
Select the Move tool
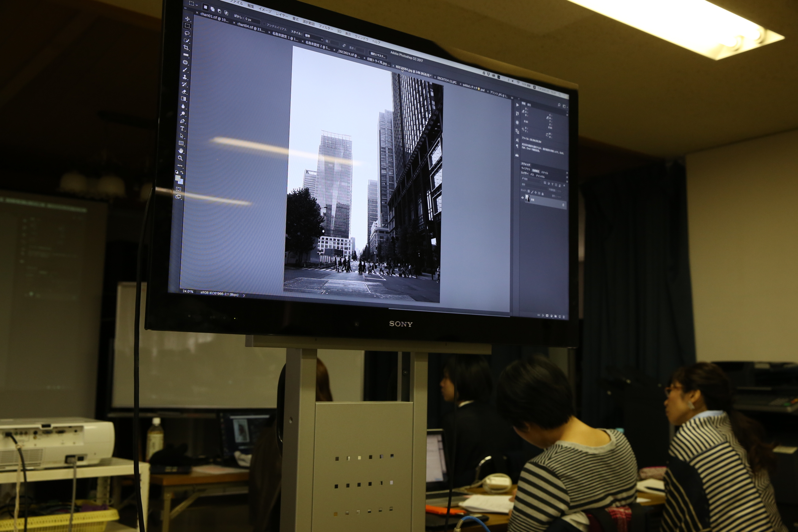(187, 19)
